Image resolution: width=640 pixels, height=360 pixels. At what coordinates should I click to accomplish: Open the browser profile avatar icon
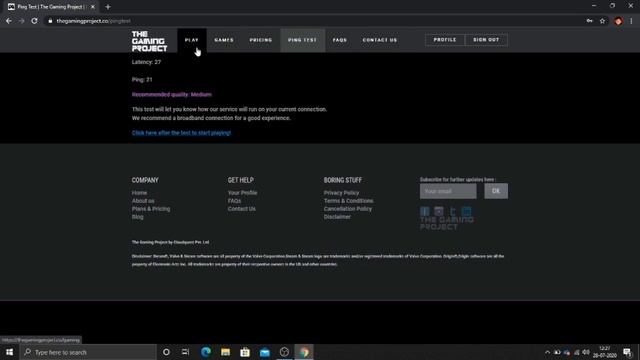(x=618, y=21)
